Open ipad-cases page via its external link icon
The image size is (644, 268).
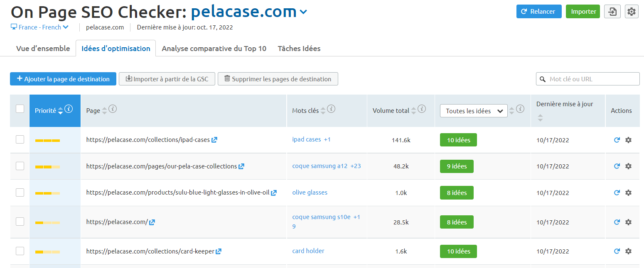[214, 140]
